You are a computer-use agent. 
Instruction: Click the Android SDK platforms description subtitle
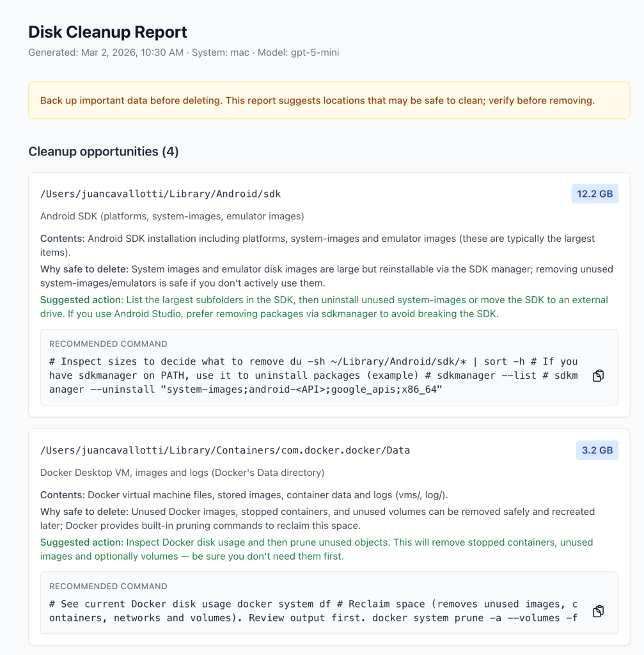pyautogui.click(x=172, y=216)
